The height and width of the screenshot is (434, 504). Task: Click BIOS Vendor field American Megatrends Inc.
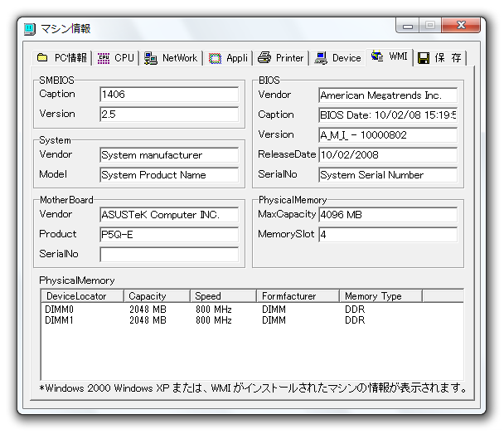click(x=388, y=95)
